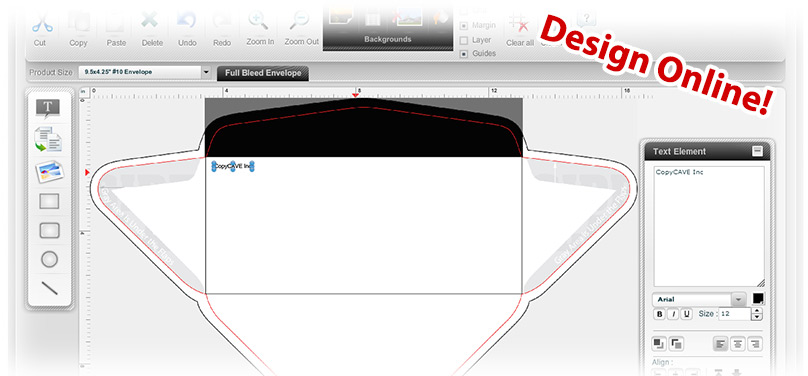Collapse the Text Element panel
This screenshot has width=808, height=376.
757,151
